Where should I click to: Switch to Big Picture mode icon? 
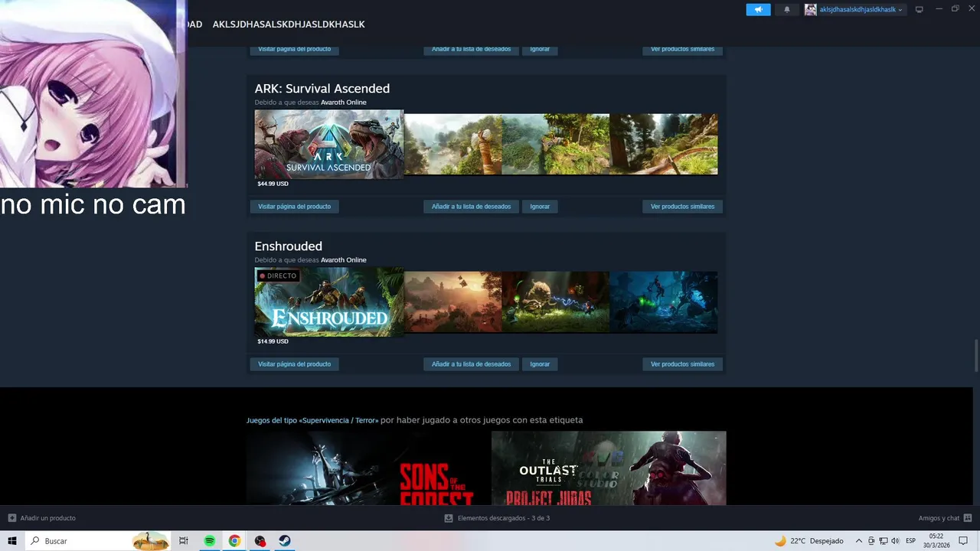click(x=920, y=9)
